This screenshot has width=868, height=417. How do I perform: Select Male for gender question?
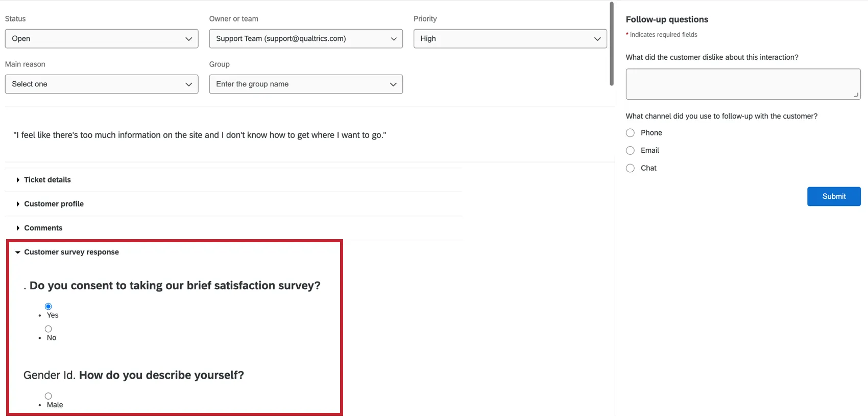click(49, 396)
